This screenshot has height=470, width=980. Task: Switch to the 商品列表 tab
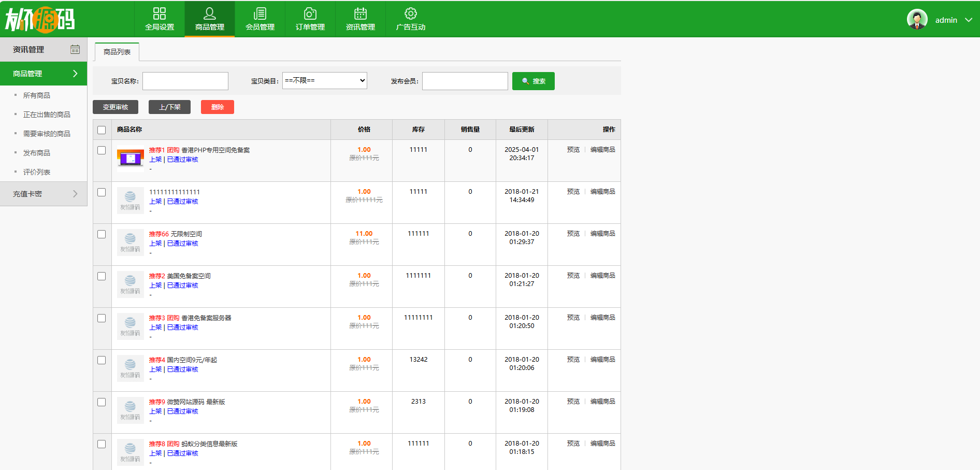click(x=117, y=52)
